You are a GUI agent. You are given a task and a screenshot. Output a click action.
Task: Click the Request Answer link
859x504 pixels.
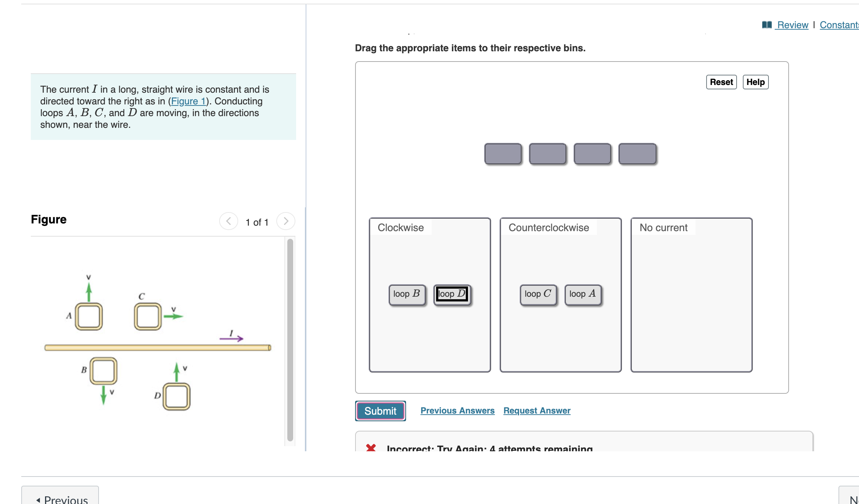coord(537,411)
